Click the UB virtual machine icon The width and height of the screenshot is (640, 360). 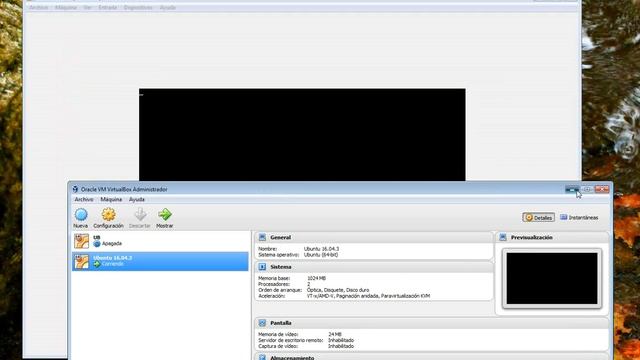click(81, 241)
